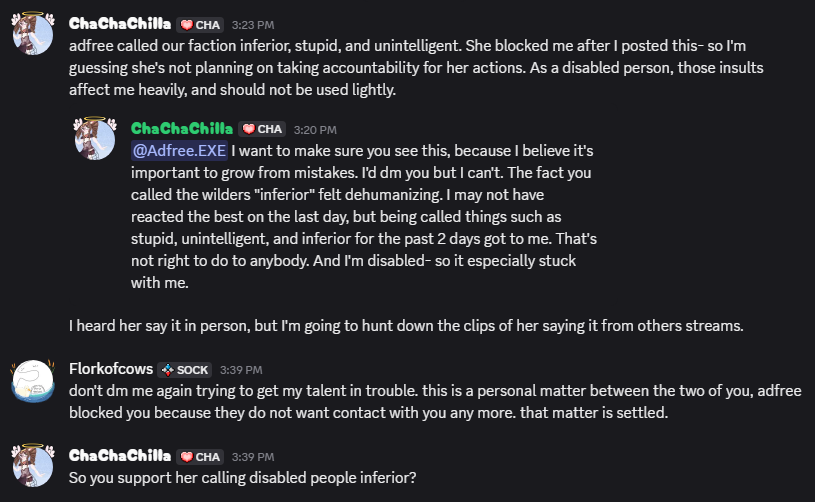
Task: Click Florkofcows's profile avatar
Action: pyautogui.click(x=32, y=383)
